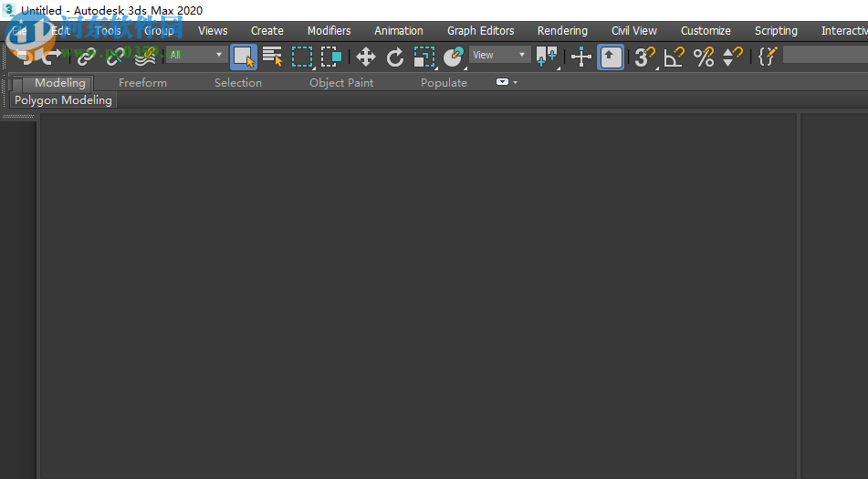Open the Tools menu
The image size is (868, 479).
tap(108, 31)
